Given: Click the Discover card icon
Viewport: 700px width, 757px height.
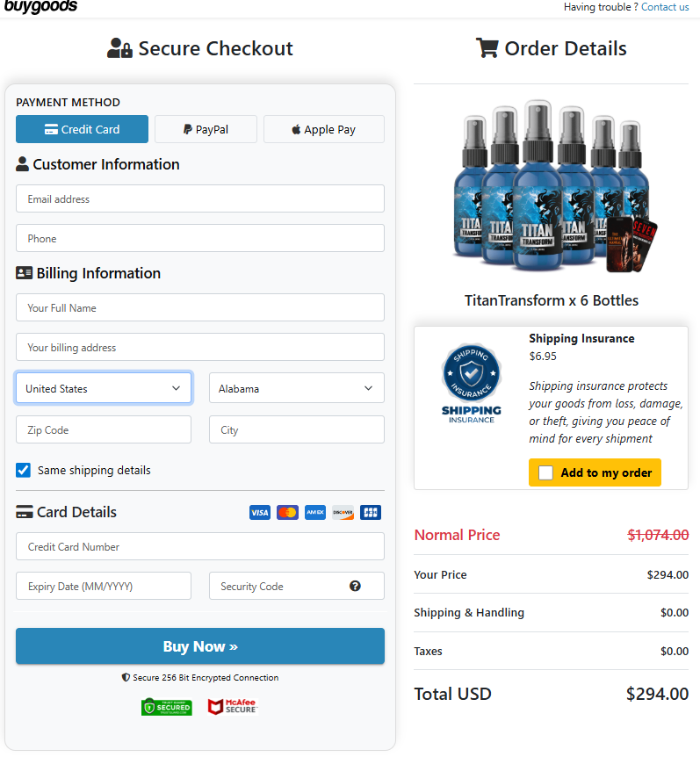Looking at the screenshot, I should pyautogui.click(x=343, y=512).
